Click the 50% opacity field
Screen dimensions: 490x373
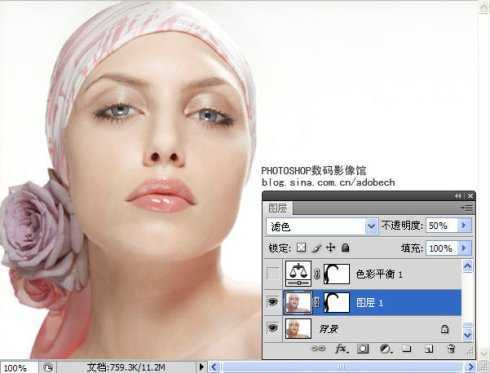tap(442, 226)
